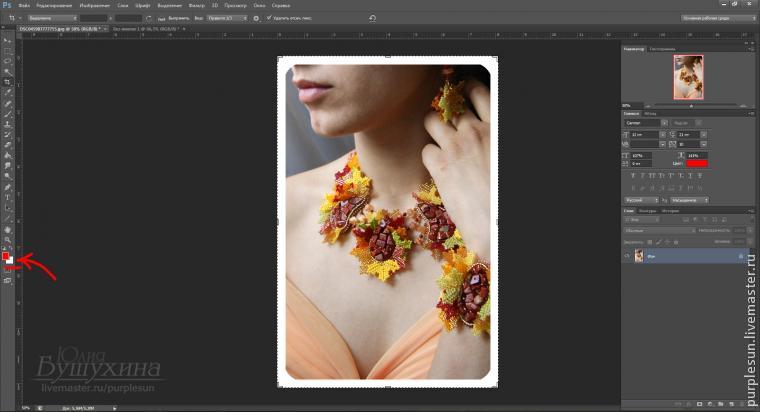Click the Выпрямить straighten button
The width and height of the screenshot is (760, 412).
[174, 18]
